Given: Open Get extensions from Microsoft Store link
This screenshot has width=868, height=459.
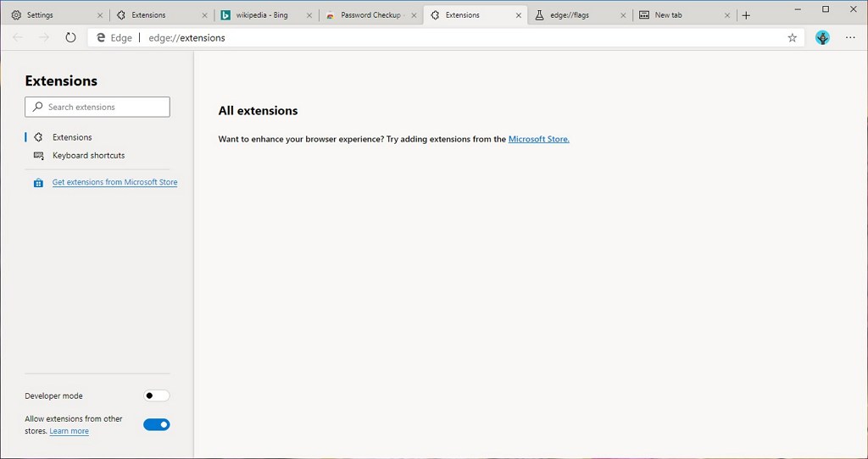Looking at the screenshot, I should pyautogui.click(x=114, y=182).
